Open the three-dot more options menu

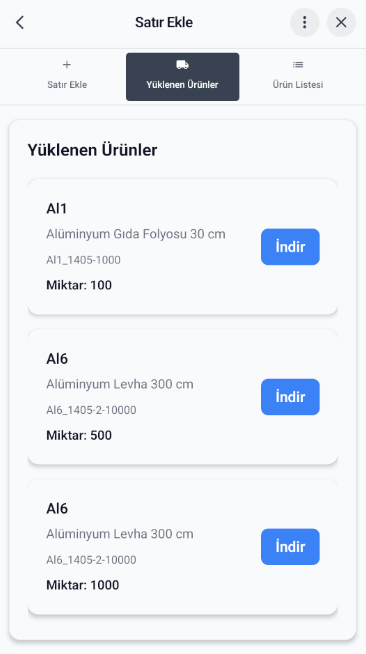[305, 23]
